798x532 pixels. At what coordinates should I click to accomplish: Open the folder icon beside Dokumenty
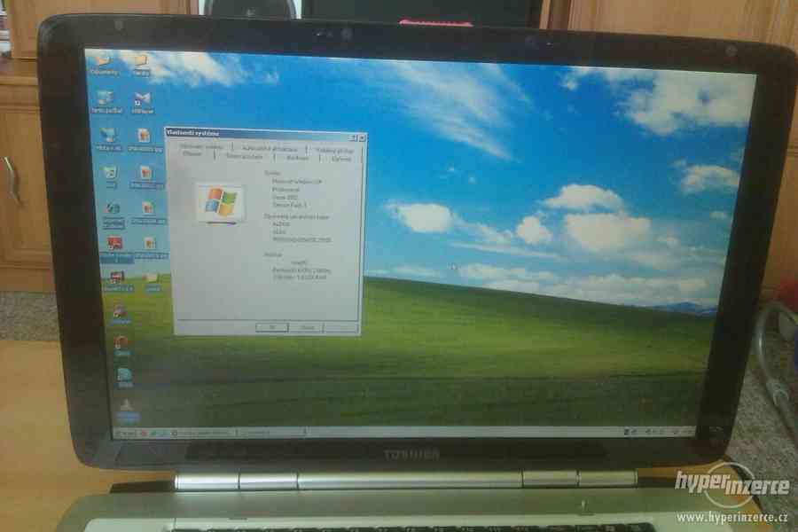point(140,66)
